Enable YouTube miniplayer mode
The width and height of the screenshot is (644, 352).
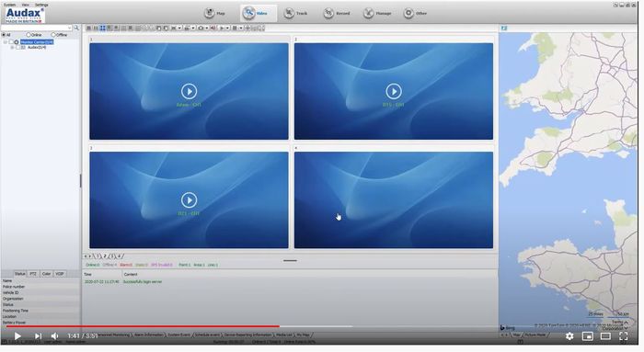point(587,336)
